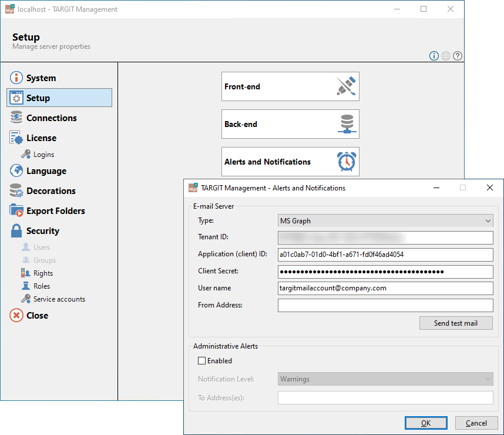Click the grey globe icon in header
The width and height of the screenshot is (504, 435).
[446, 56]
